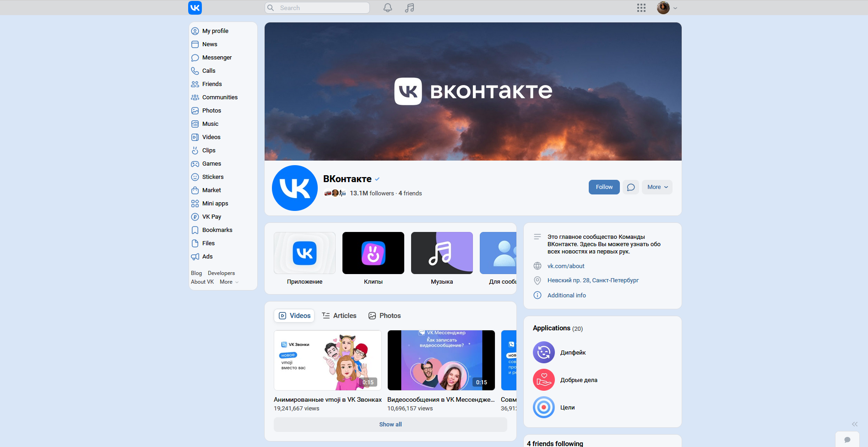Open the Клипы tile
Screen dimensions: 868x447
(x=374, y=259)
